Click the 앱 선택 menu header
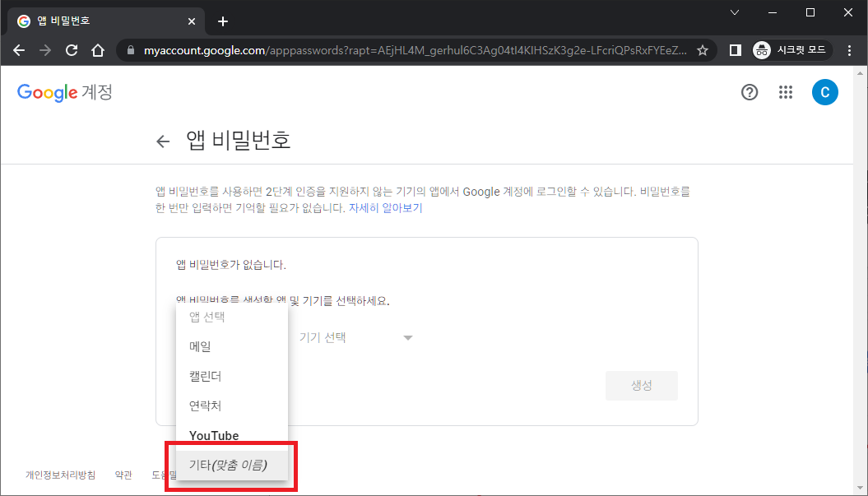This screenshot has width=868, height=496. [232, 318]
